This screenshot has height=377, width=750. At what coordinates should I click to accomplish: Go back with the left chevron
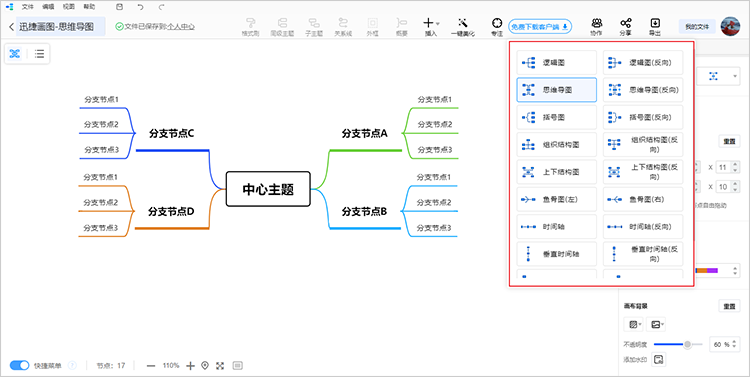click(x=11, y=27)
